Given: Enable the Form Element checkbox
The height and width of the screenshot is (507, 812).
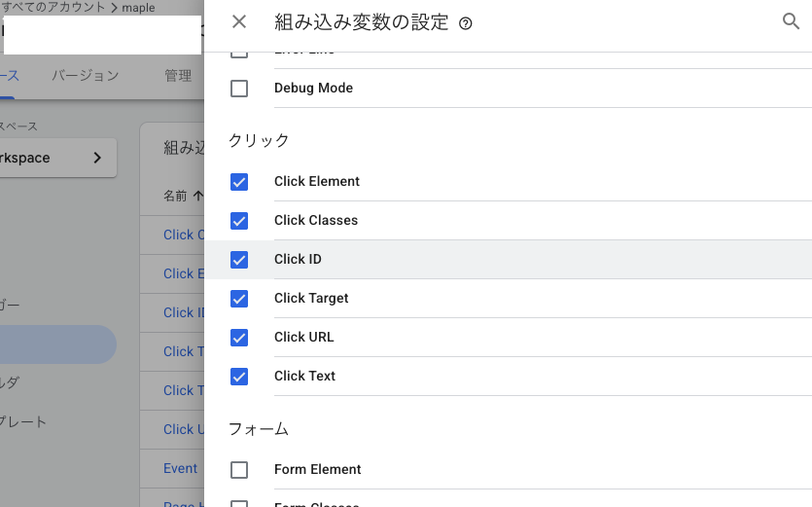Looking at the screenshot, I should 239,470.
